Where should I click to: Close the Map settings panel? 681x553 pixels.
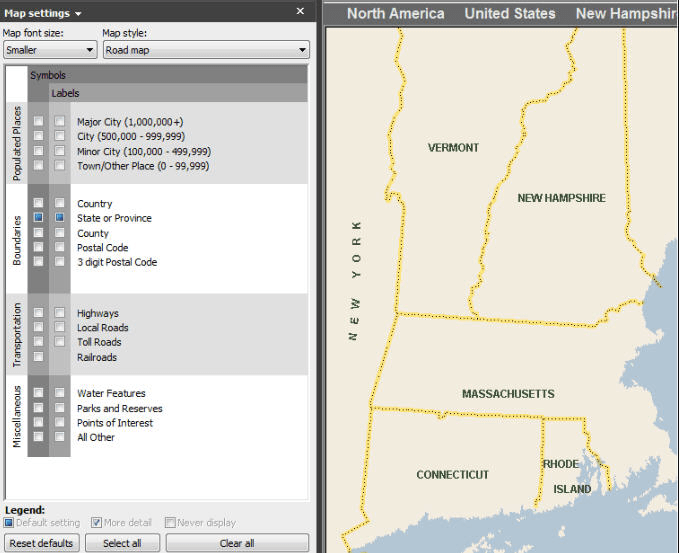[300, 11]
